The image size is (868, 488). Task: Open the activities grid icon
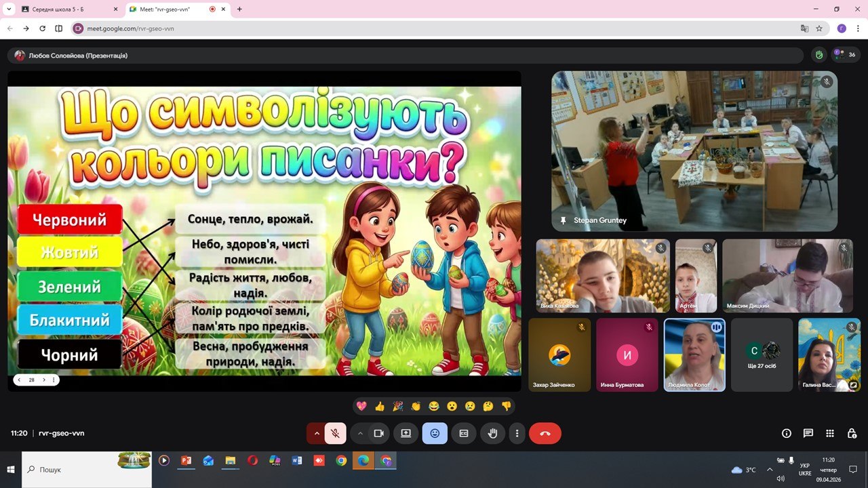pos(830,433)
